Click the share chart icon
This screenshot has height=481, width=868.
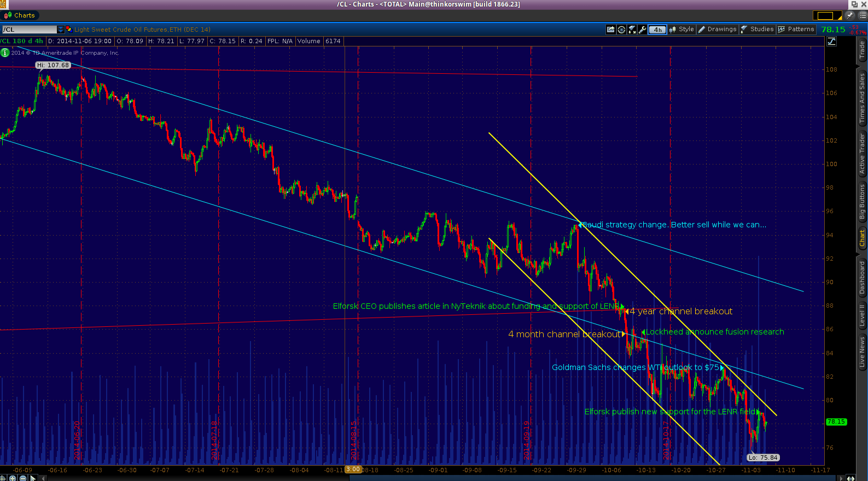pos(611,30)
